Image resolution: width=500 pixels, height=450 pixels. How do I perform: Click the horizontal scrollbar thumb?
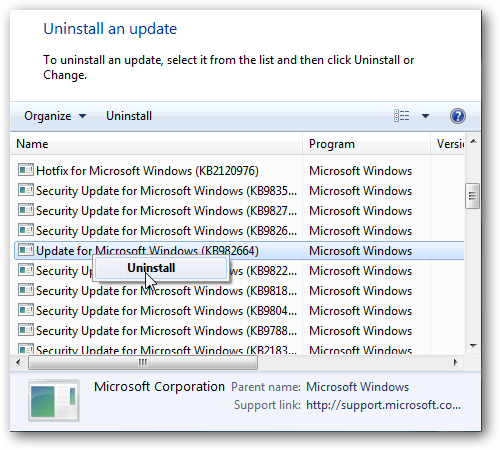[143, 362]
